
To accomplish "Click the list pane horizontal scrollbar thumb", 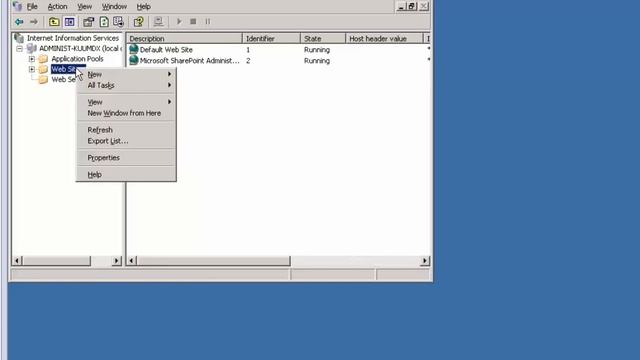I will (213, 260).
